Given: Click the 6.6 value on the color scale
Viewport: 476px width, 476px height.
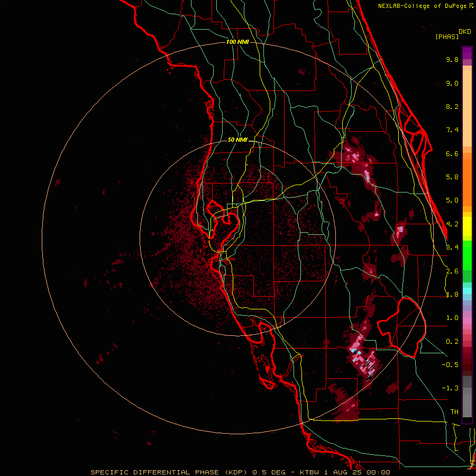Looking at the screenshot, I should click(x=452, y=153).
